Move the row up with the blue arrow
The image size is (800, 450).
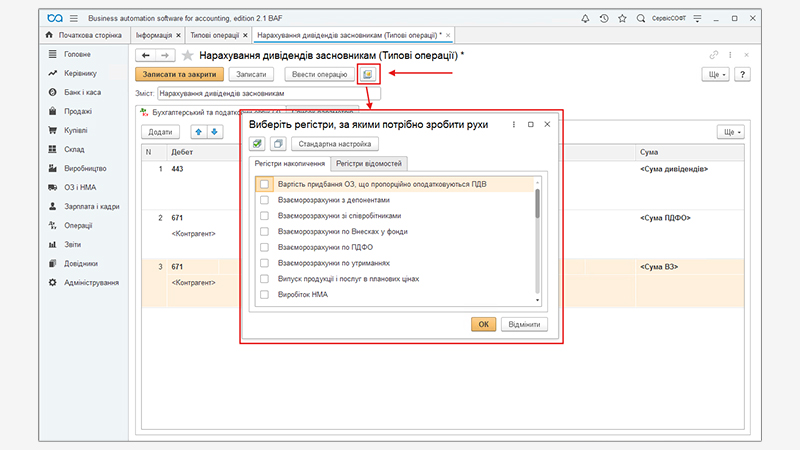(x=198, y=132)
